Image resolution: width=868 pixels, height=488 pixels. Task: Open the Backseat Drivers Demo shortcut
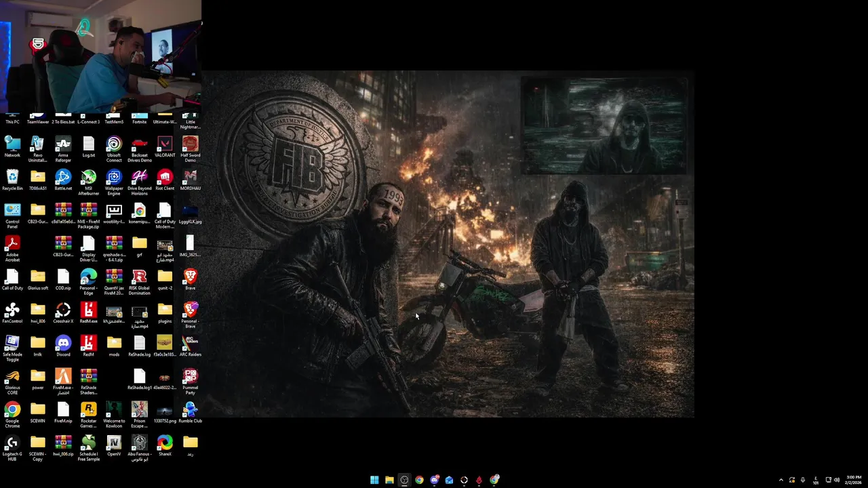coord(140,149)
